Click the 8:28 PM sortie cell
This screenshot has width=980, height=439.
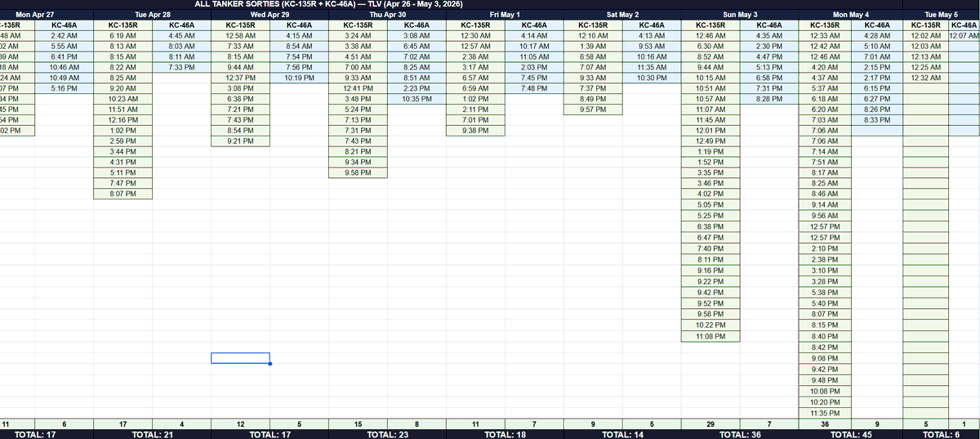769,99
